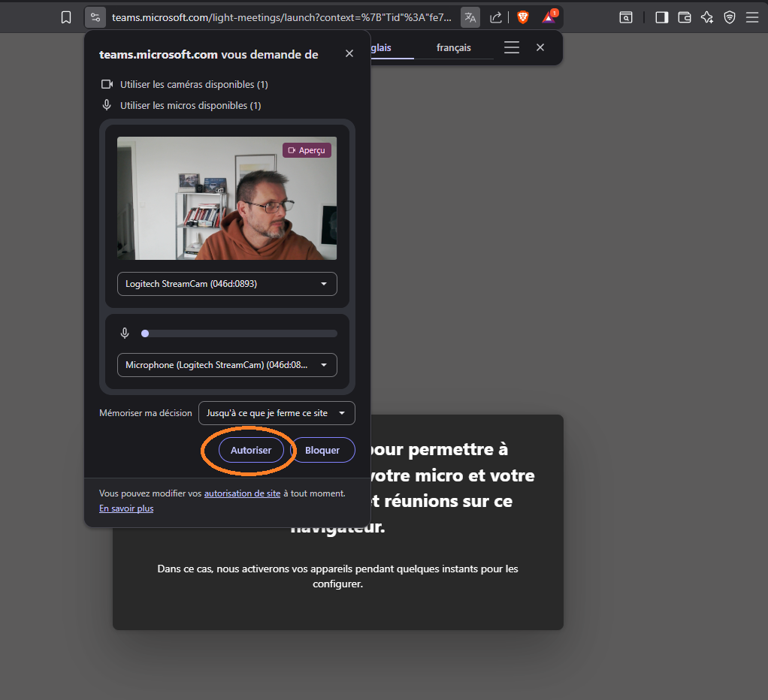Click the Brave VPN shield icon
Screen dimensions: 768x700
tap(729, 17)
